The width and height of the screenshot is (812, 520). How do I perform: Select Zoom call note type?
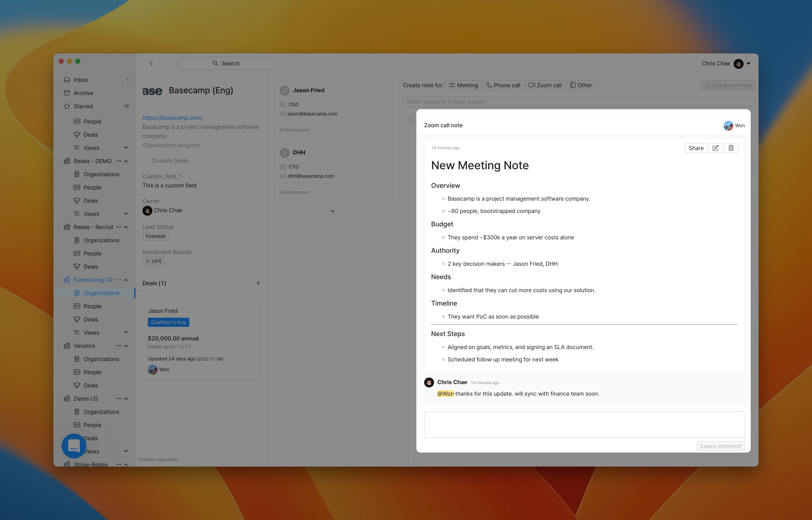click(545, 85)
